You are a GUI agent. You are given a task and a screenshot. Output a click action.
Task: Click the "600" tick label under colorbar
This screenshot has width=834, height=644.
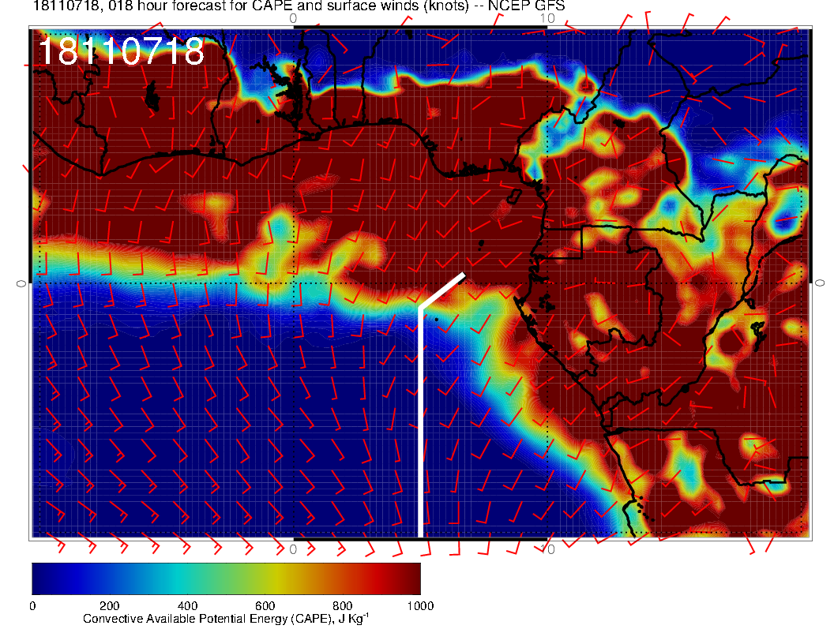[265, 606]
